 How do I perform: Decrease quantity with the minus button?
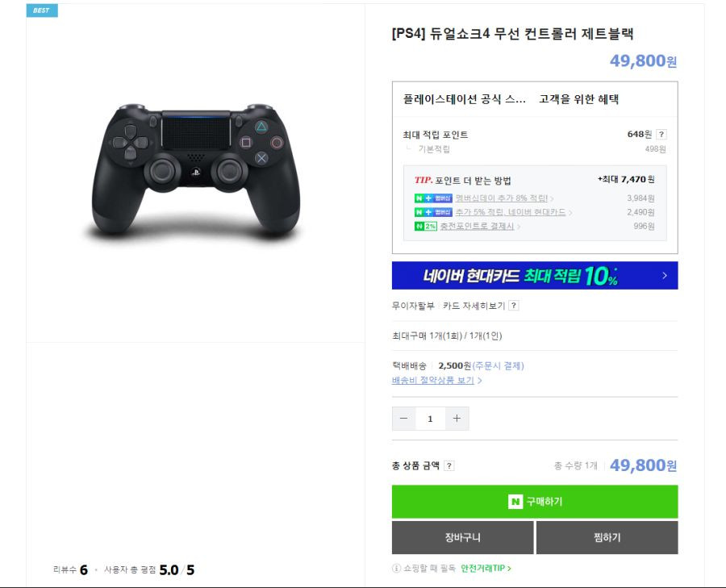(x=404, y=419)
